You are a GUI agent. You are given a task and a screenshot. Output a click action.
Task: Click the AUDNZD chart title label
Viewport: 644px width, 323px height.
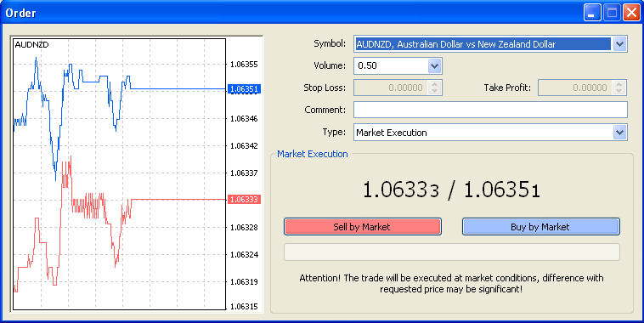click(31, 45)
